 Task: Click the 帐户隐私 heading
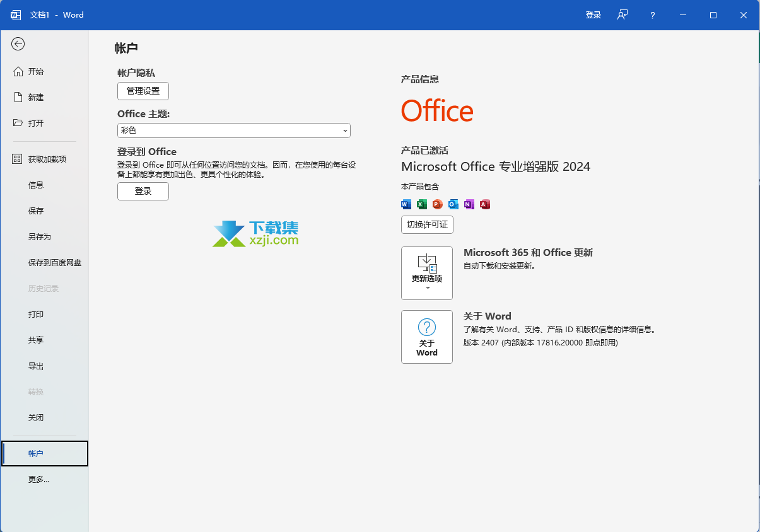pos(136,73)
